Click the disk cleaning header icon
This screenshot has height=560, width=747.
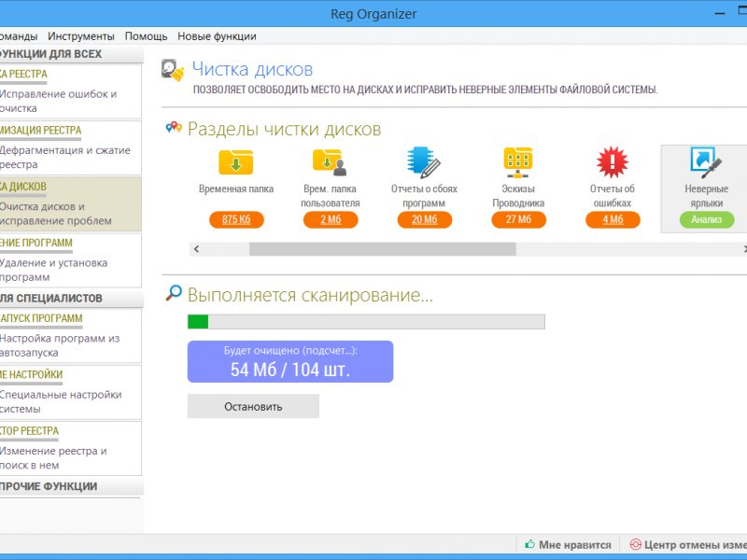173,71
